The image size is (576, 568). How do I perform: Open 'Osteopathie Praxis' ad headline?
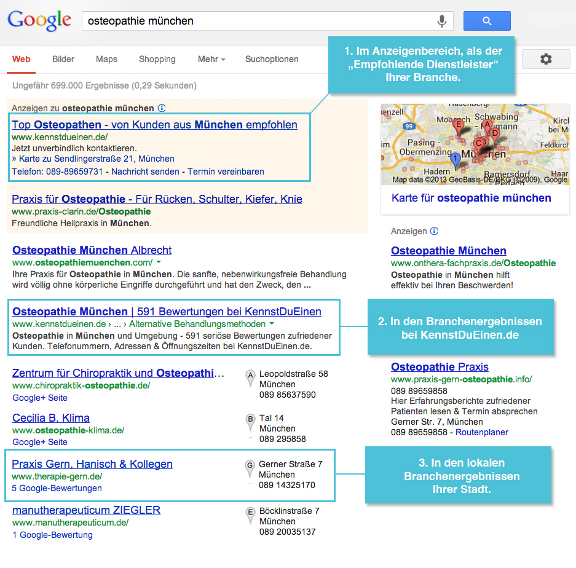point(440,367)
